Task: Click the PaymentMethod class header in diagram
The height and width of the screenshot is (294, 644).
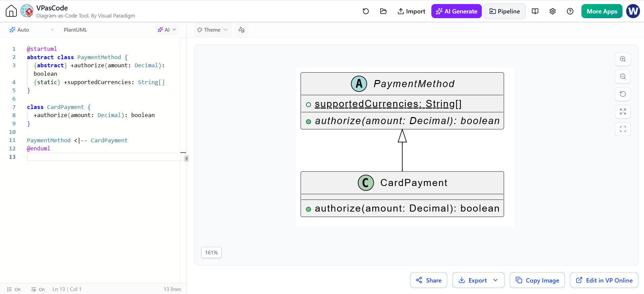Action: pyautogui.click(x=402, y=83)
